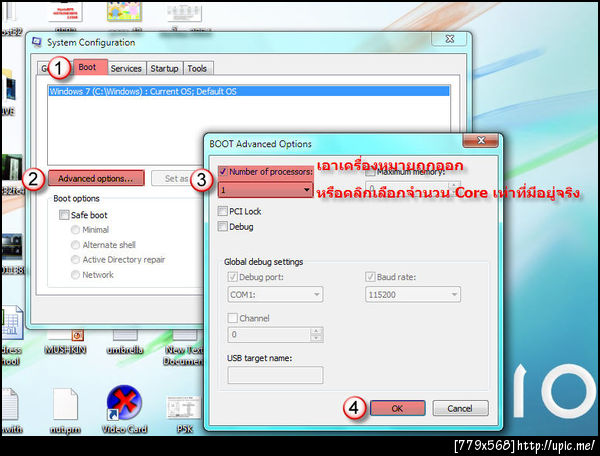Viewport: 600px width, 456px height.
Task: Click the System Configuration title bar icon
Action: point(37,42)
